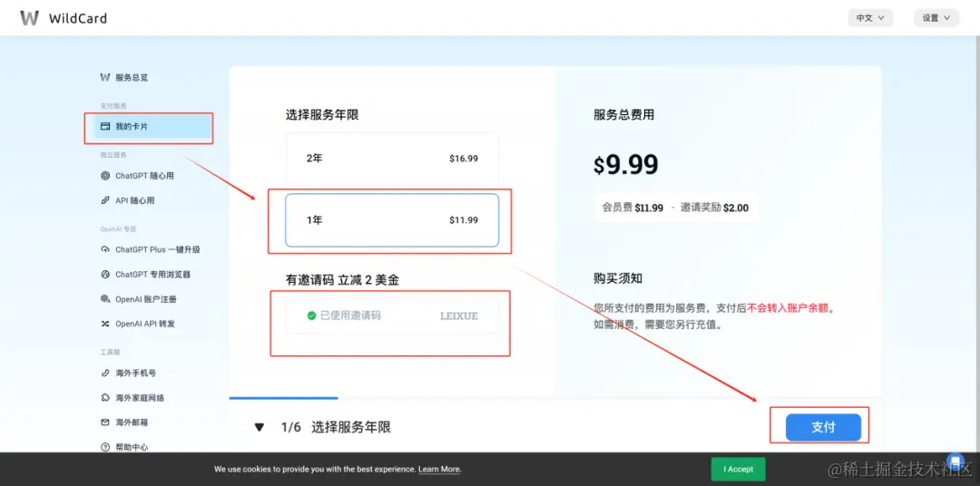The image size is (980, 486).
Task: Click the green check icon by 已使用邀请码
Action: point(311,316)
